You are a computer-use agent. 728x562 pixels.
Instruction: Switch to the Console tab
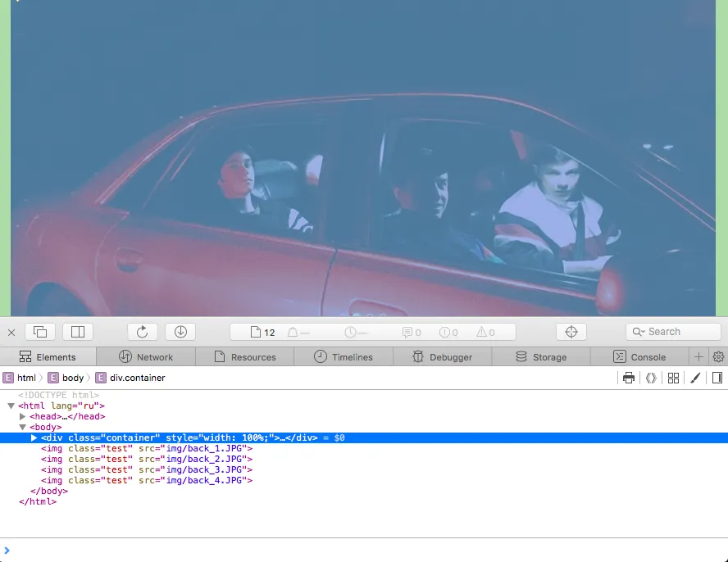tap(639, 357)
